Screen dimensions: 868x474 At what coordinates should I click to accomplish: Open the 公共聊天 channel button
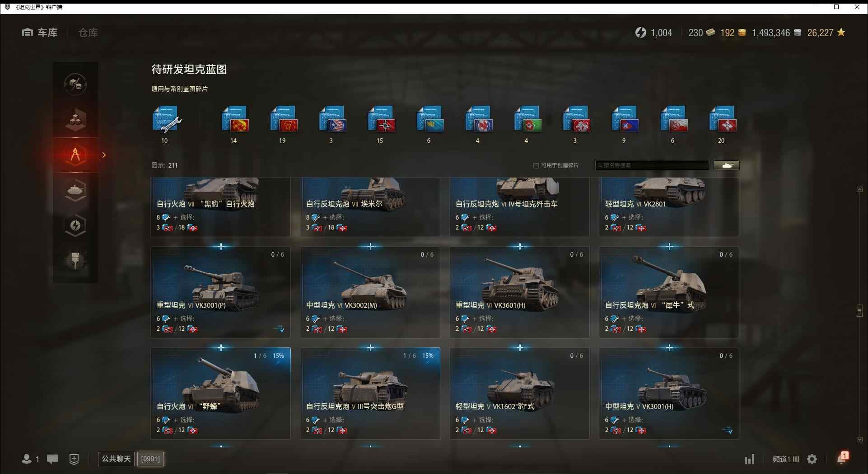point(116,459)
